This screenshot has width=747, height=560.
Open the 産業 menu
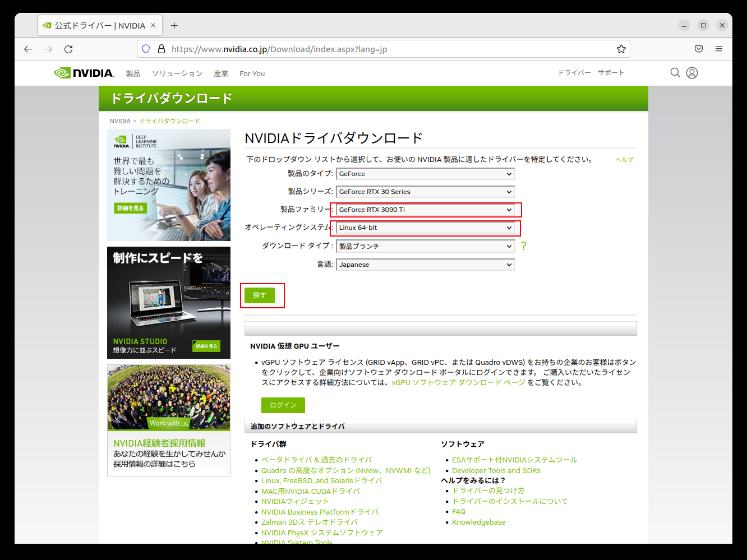pos(221,73)
